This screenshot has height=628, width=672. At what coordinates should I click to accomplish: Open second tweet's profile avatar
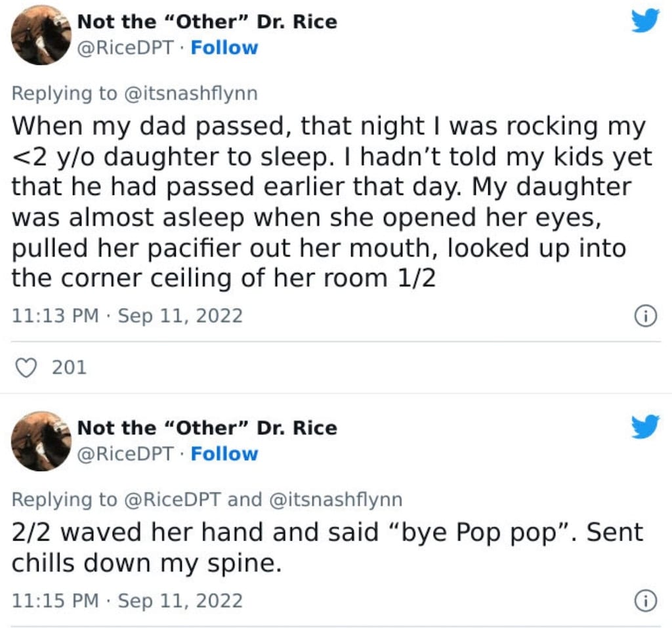tap(41, 441)
